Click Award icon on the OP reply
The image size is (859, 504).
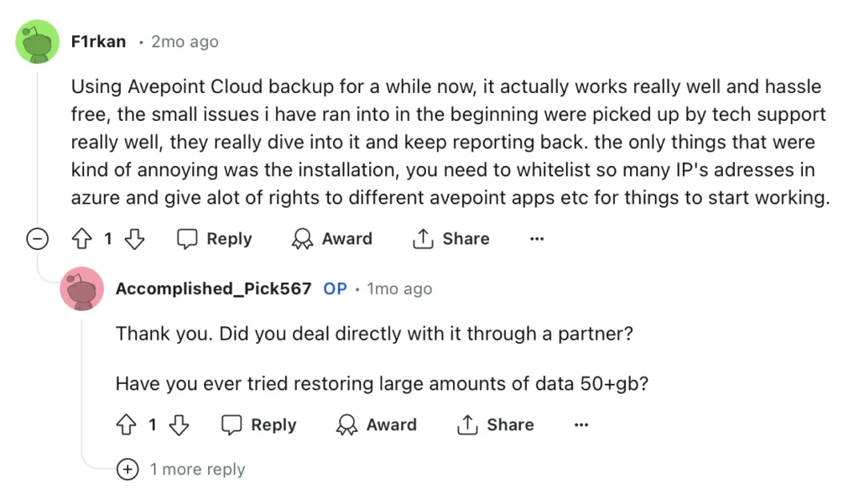pyautogui.click(x=346, y=424)
